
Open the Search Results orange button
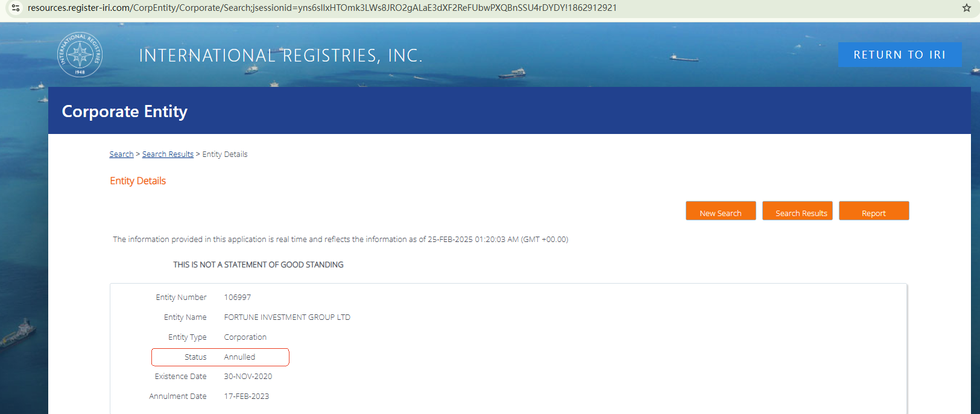(797, 211)
